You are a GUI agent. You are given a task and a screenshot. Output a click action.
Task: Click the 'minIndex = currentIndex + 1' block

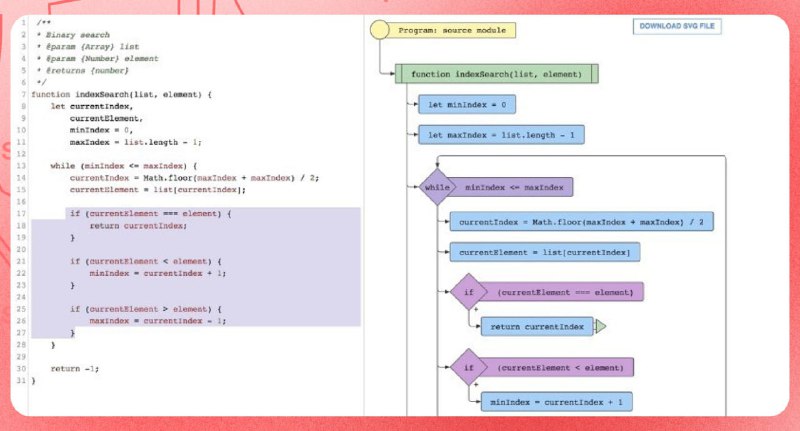click(556, 401)
